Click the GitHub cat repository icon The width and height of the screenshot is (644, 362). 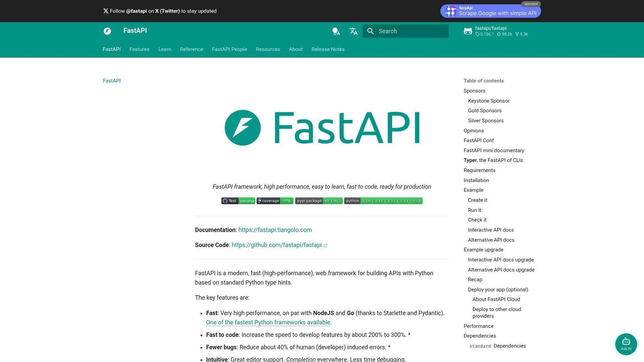click(468, 31)
